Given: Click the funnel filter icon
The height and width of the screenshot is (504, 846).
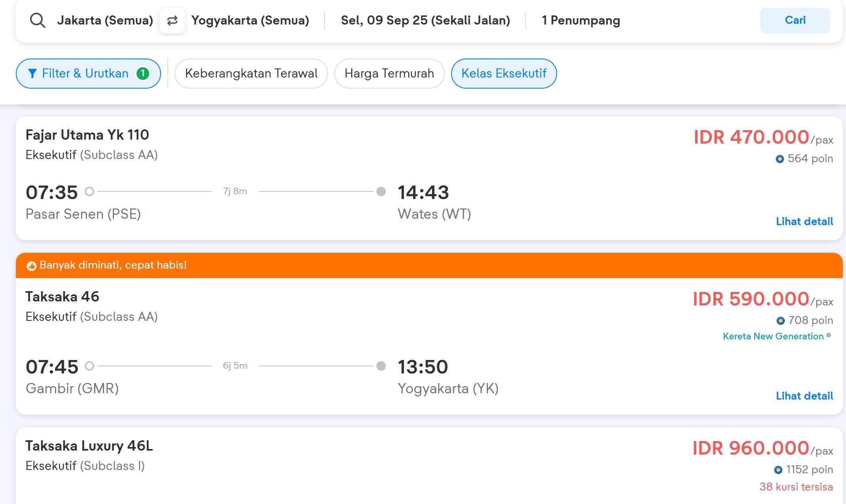Looking at the screenshot, I should coord(32,74).
